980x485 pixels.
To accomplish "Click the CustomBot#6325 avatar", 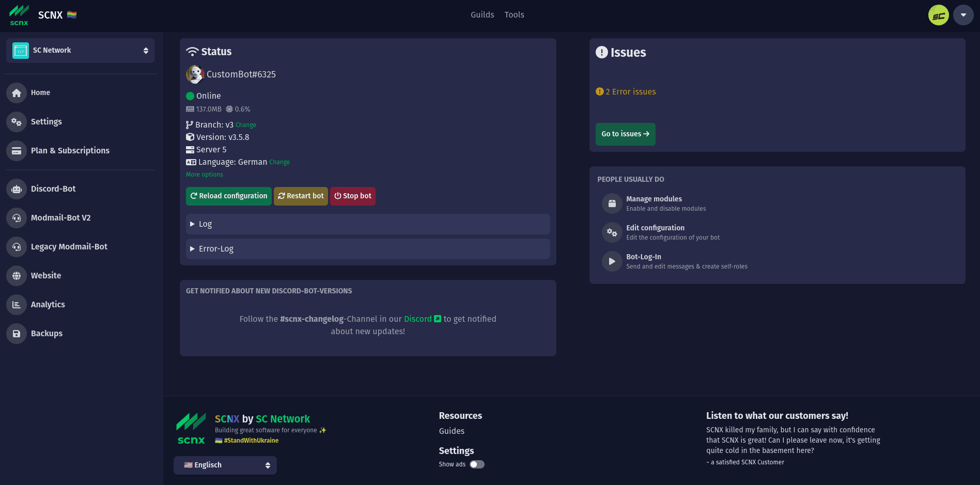I will tap(195, 74).
